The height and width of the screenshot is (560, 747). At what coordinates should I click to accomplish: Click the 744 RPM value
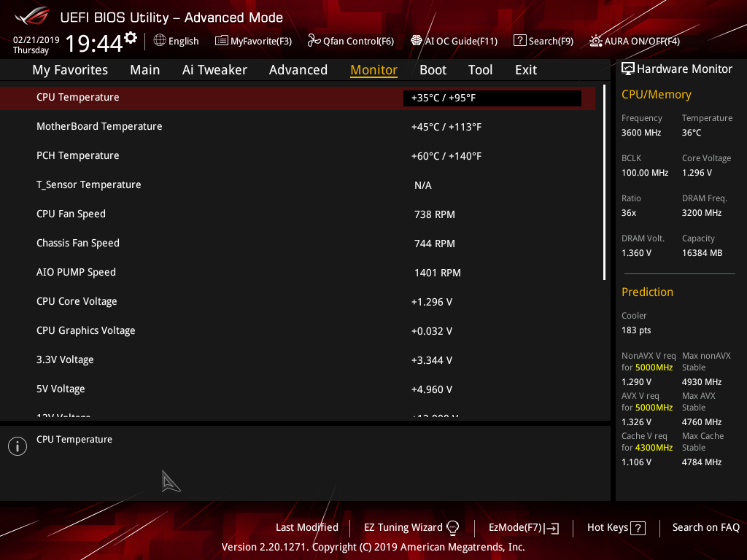coord(435,244)
